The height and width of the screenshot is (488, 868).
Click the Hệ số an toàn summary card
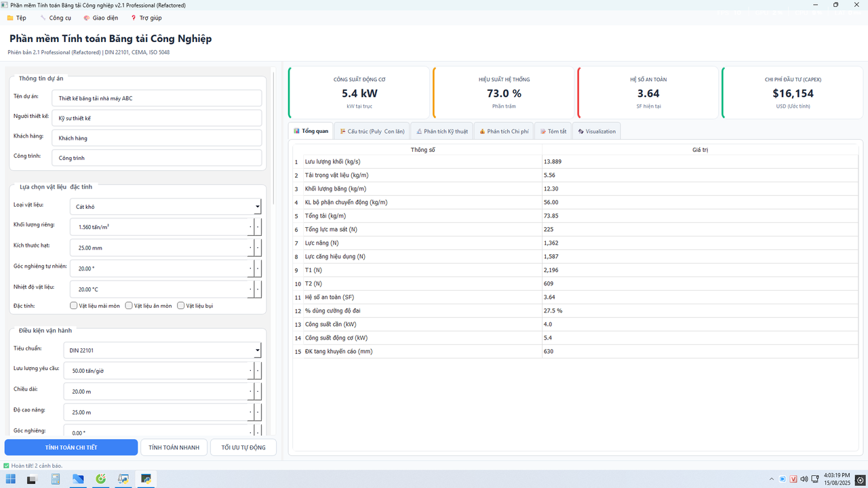tap(648, 92)
